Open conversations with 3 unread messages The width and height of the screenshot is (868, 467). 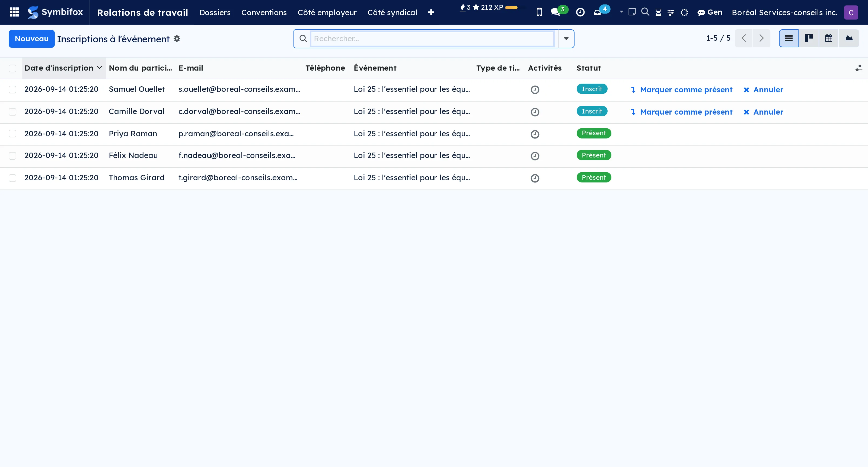coord(559,11)
